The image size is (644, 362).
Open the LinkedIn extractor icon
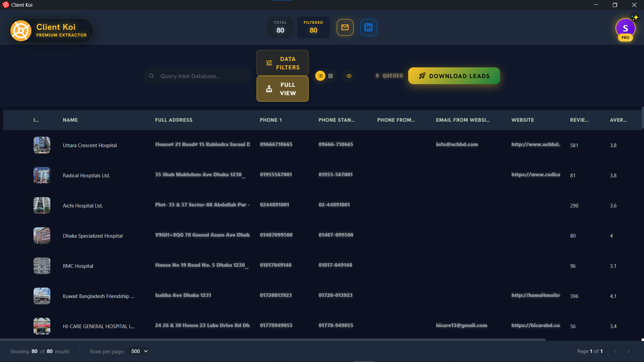368,27
